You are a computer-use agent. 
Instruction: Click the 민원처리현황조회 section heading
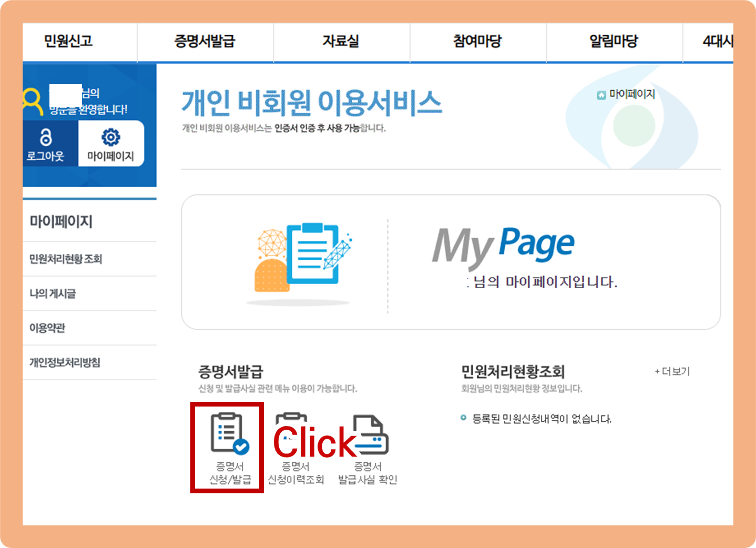pos(513,372)
